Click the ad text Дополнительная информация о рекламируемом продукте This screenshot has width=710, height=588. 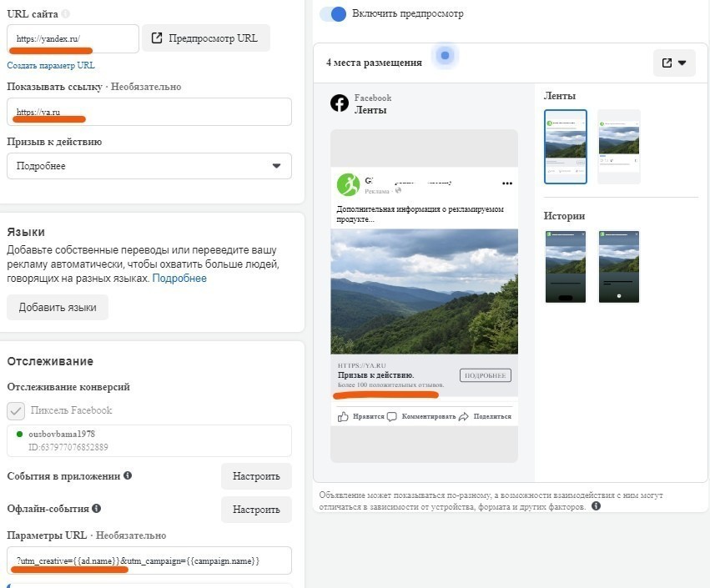coord(420,214)
